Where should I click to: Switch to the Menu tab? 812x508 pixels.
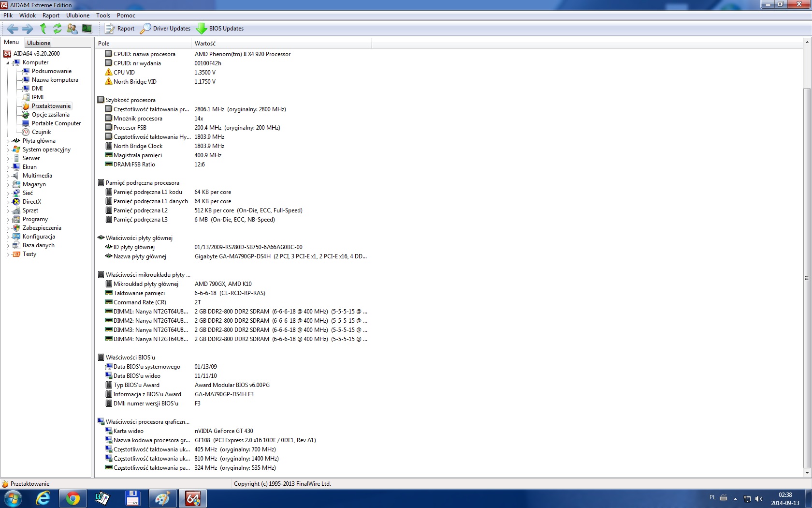click(12, 42)
